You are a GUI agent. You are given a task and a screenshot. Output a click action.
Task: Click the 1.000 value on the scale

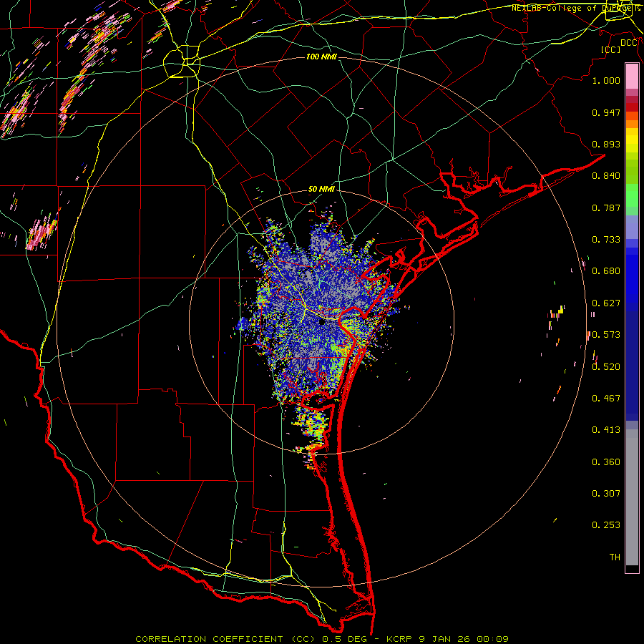[606, 80]
